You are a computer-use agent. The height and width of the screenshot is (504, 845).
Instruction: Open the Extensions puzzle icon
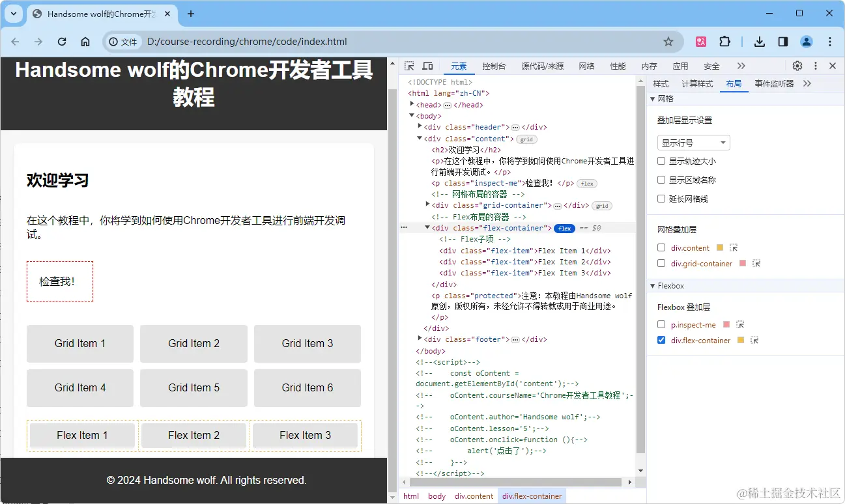click(x=724, y=42)
